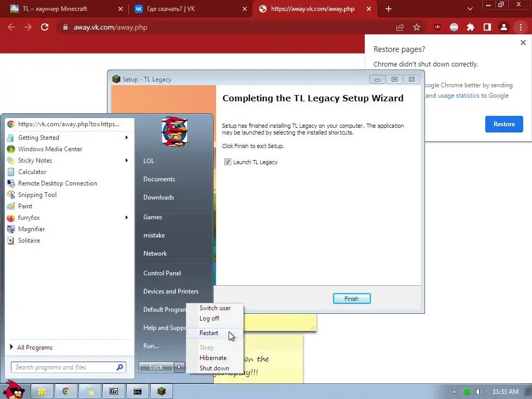
Task: Choose Switch user from power menu
Action: (x=215, y=308)
